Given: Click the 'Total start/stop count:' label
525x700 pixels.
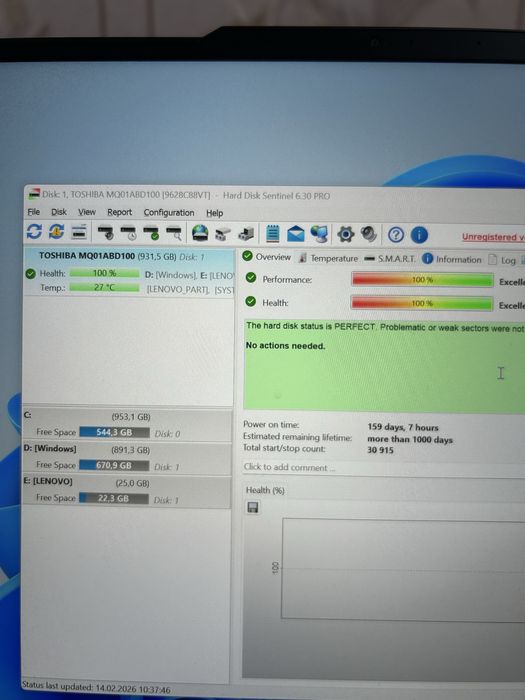Looking at the screenshot, I should pos(284,448).
